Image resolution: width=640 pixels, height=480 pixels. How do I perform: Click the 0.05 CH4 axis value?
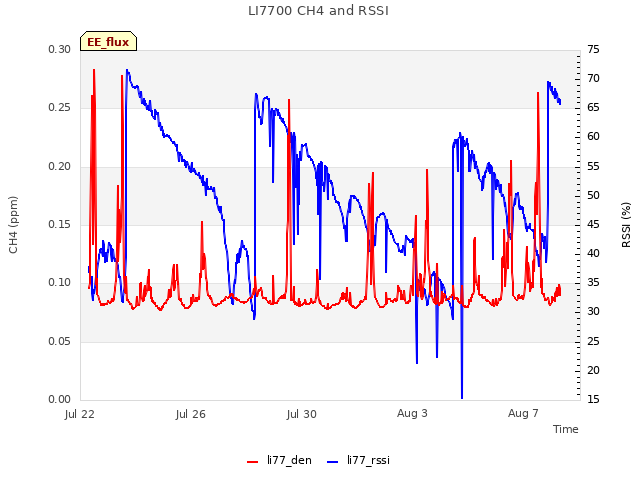coord(60,342)
